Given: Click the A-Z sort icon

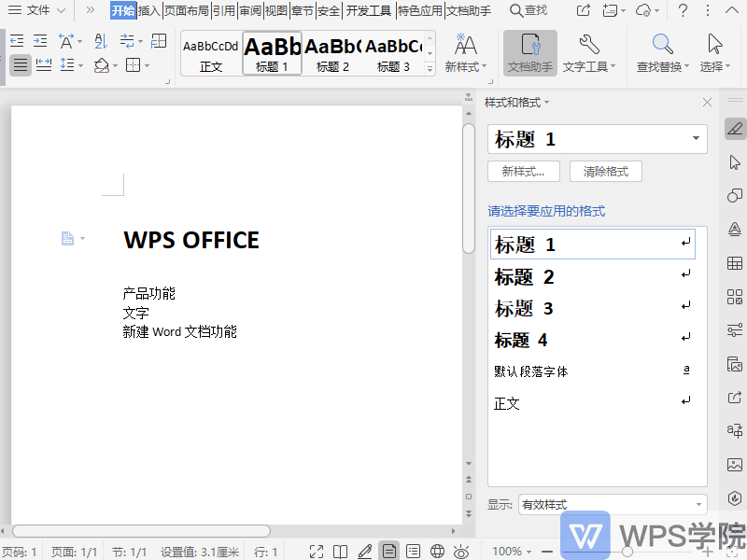Looking at the screenshot, I should [101, 41].
